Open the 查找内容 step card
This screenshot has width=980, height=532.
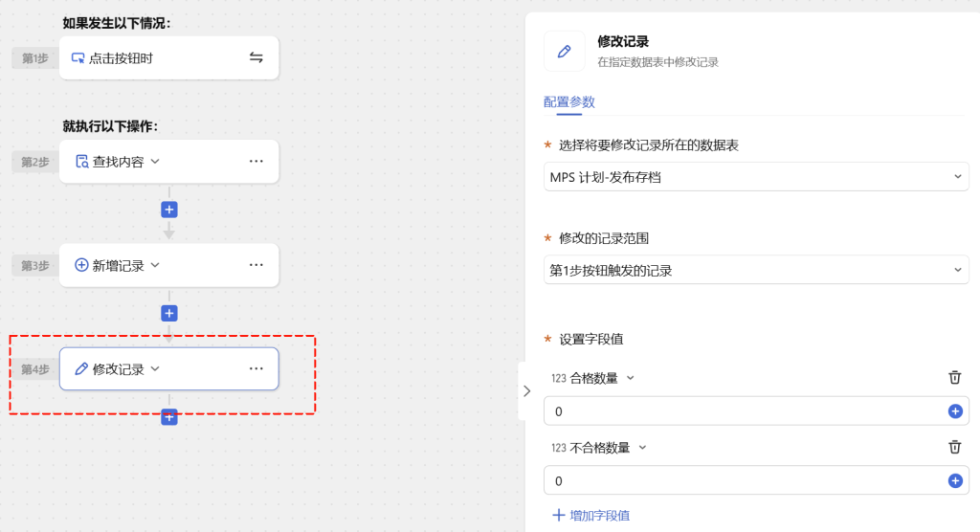(168, 162)
